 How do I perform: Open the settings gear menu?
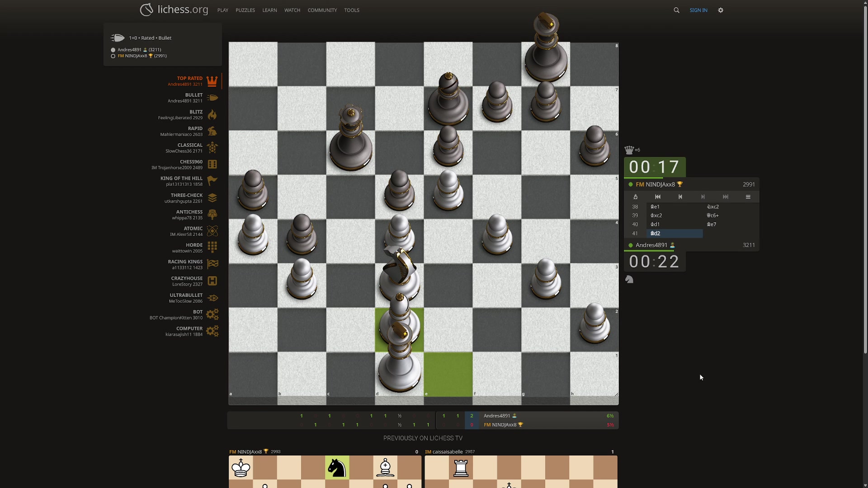pyautogui.click(x=721, y=10)
